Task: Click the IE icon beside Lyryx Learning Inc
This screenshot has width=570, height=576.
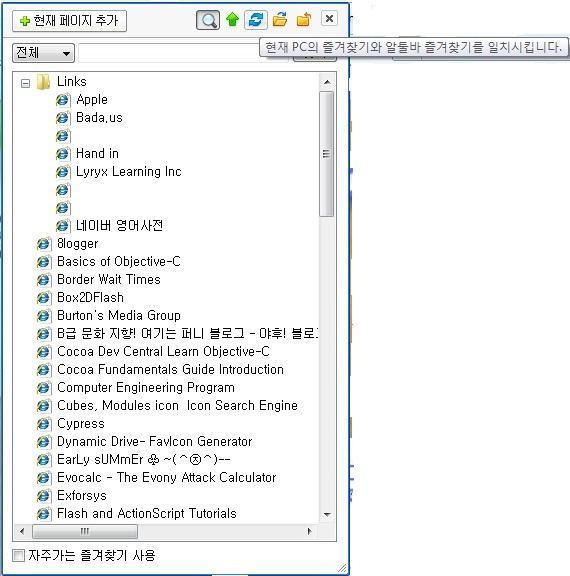Action: [x=63, y=172]
